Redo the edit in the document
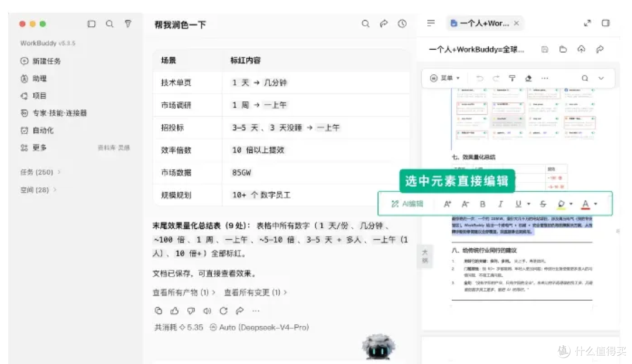The width and height of the screenshot is (632, 364). point(496,78)
